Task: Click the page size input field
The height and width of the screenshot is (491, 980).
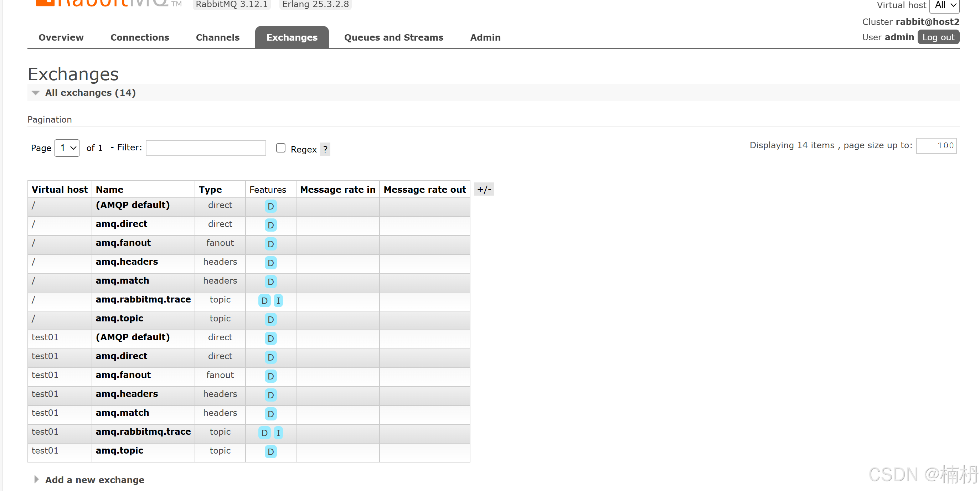Action: [x=936, y=146]
